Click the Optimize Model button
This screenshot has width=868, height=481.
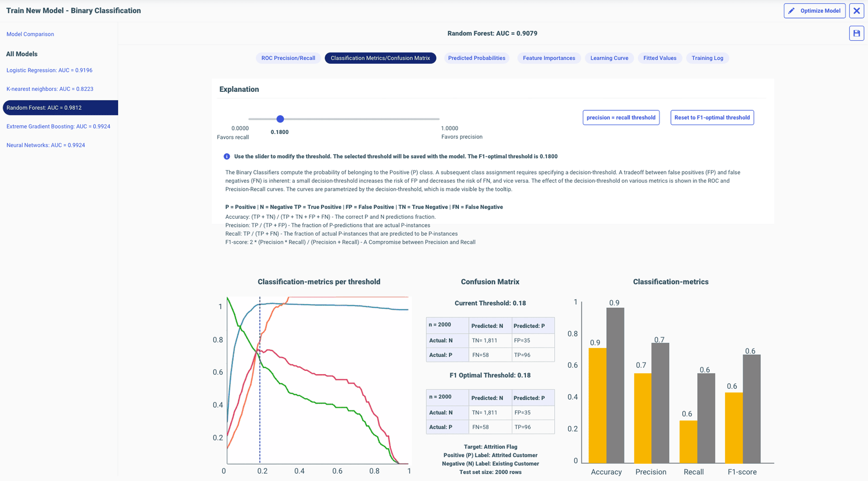point(814,11)
